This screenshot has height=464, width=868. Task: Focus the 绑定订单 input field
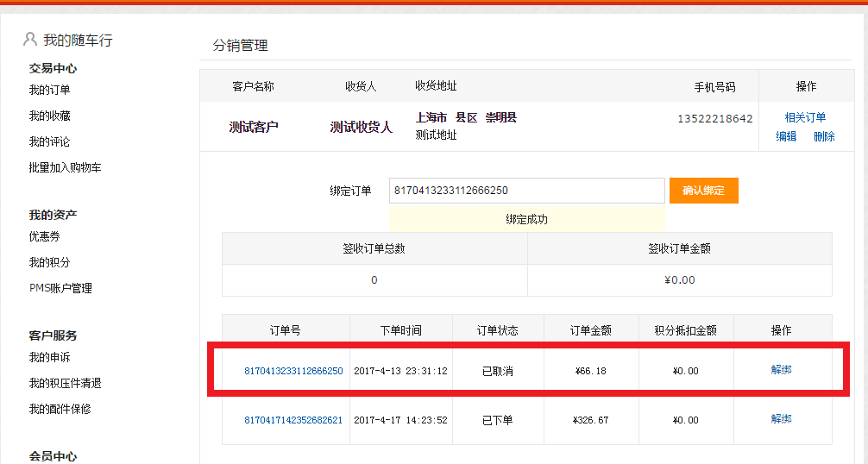(526, 191)
